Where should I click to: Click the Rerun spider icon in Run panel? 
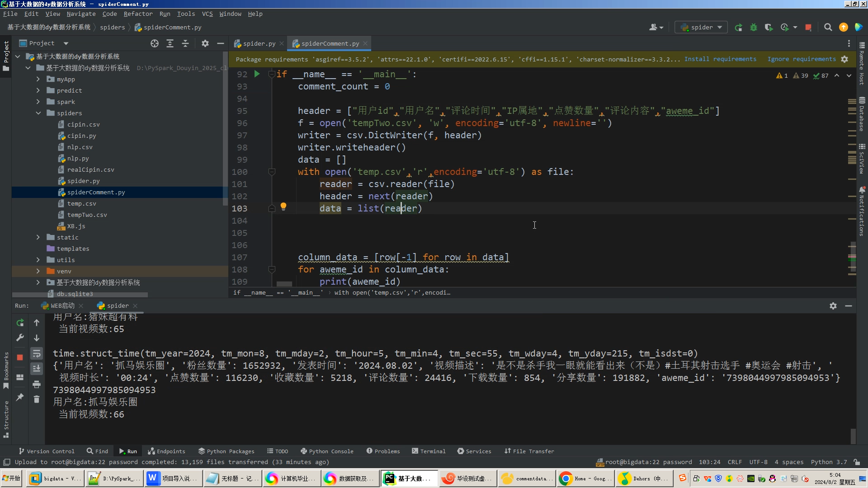click(x=20, y=323)
